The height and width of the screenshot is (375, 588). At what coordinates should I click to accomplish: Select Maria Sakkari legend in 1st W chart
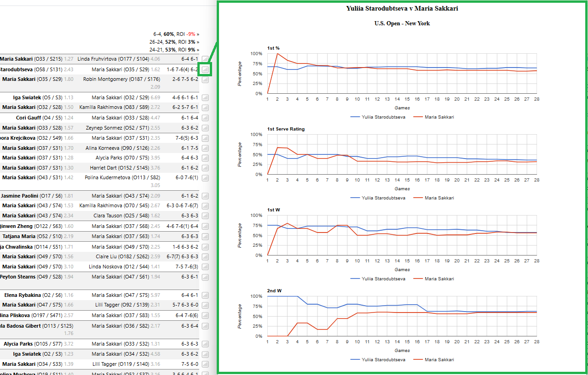(433, 279)
